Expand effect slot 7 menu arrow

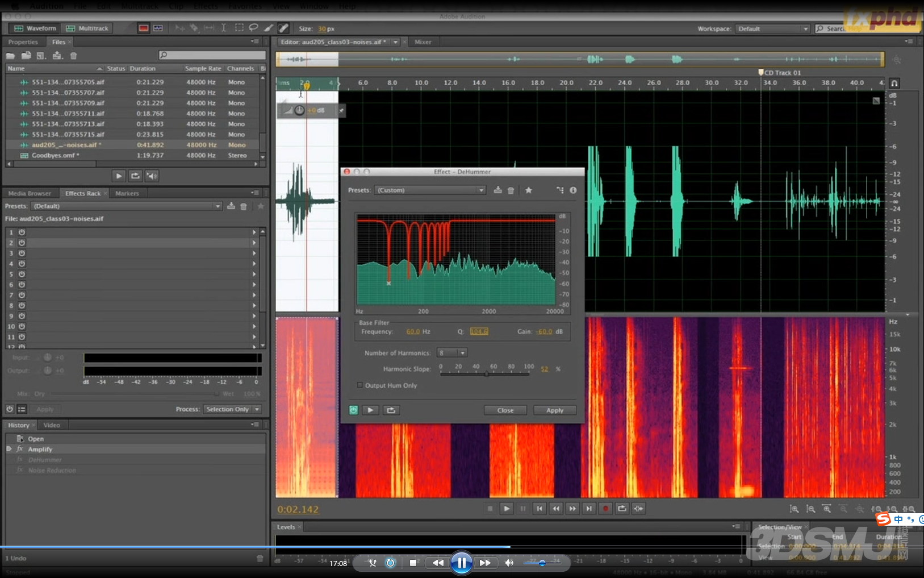point(254,295)
